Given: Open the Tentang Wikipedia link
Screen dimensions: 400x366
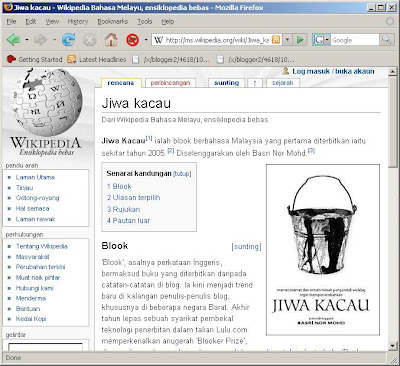Looking at the screenshot, I should pos(42,246).
